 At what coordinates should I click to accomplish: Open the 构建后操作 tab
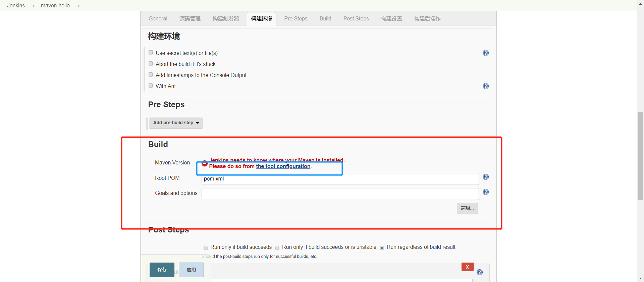(427, 19)
